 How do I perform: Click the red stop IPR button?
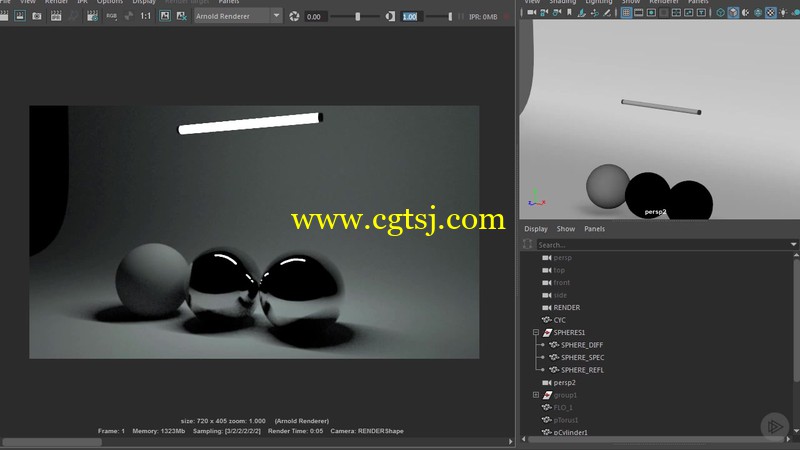[507, 17]
